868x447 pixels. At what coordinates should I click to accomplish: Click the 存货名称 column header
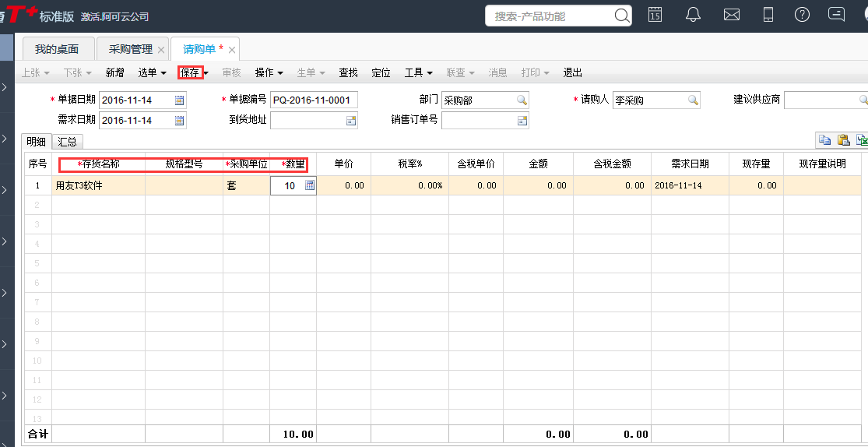(x=99, y=164)
